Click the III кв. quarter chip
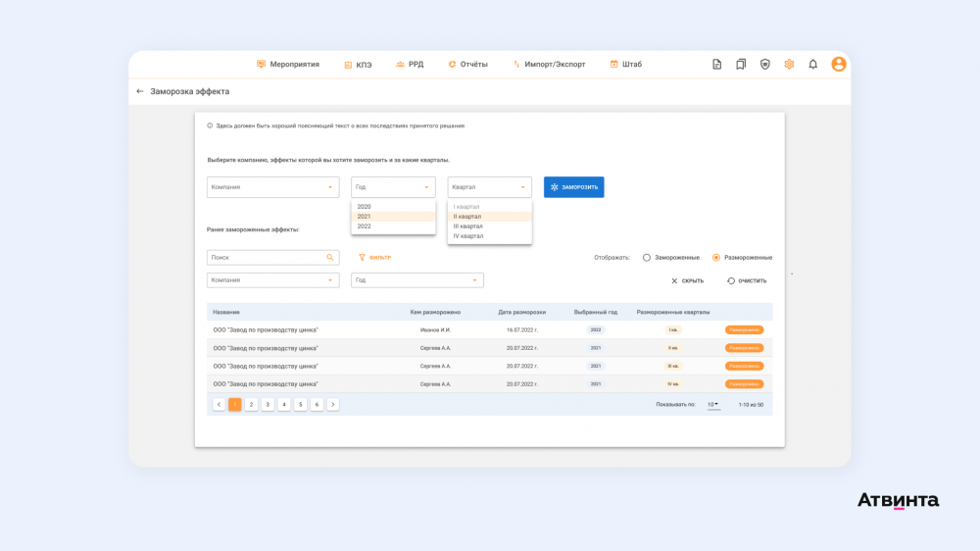Screen dimensions: 980x551 tap(673, 366)
